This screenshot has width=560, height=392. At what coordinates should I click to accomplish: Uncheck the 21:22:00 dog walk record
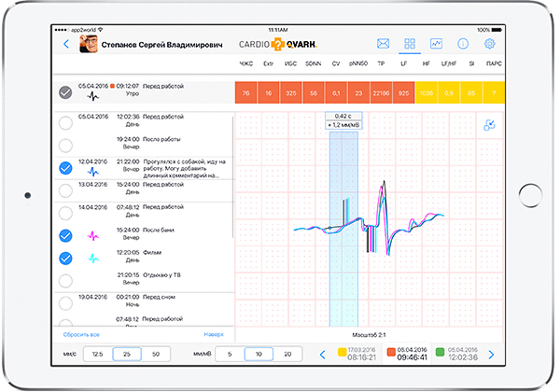tap(65, 168)
